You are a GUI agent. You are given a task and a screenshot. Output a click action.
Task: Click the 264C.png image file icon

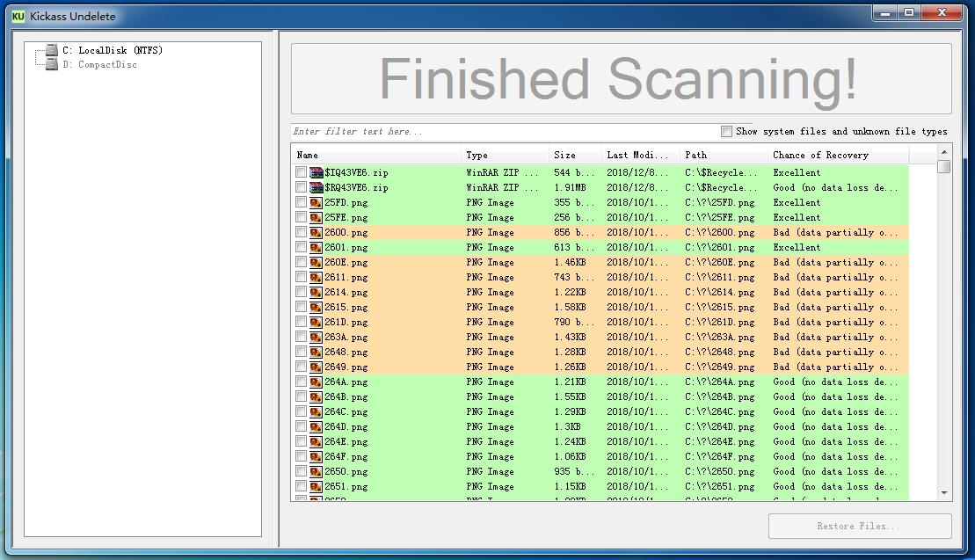tap(317, 411)
